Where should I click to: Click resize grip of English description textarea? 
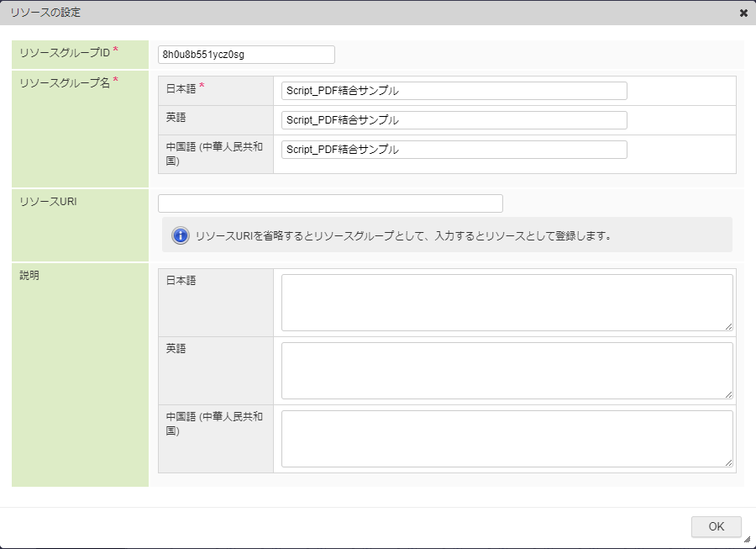tap(728, 394)
